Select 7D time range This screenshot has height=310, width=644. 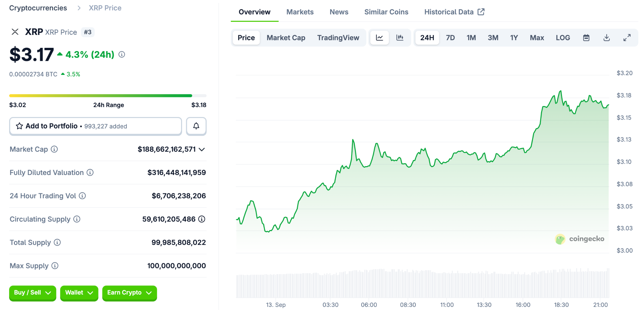pyautogui.click(x=450, y=38)
